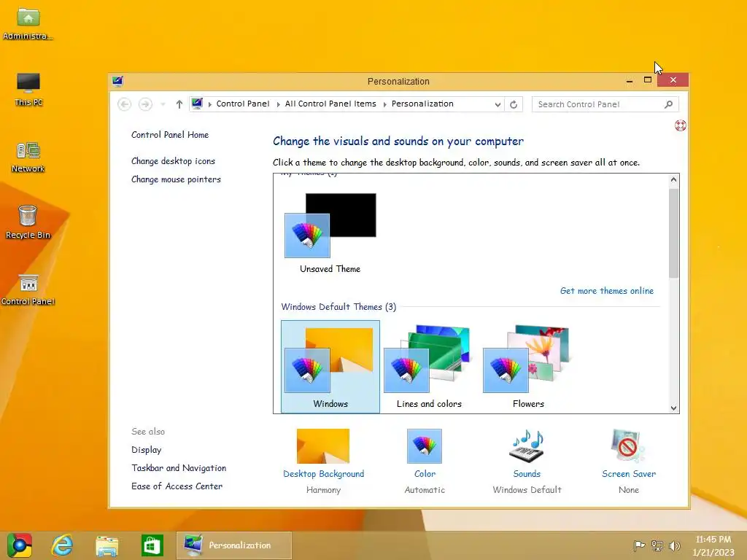Click the search magnifier icon
The image size is (747, 560).
click(x=668, y=104)
